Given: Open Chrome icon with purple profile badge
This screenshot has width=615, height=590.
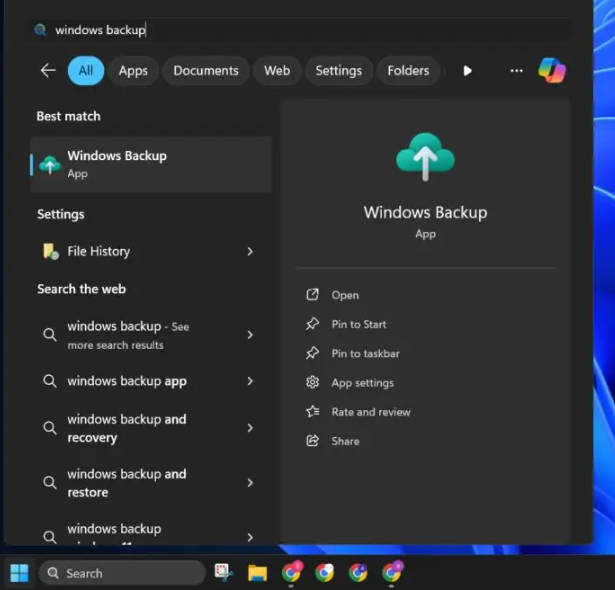Looking at the screenshot, I should [392, 572].
